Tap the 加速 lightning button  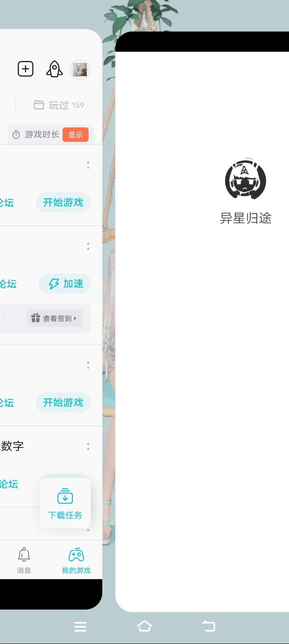click(x=65, y=284)
